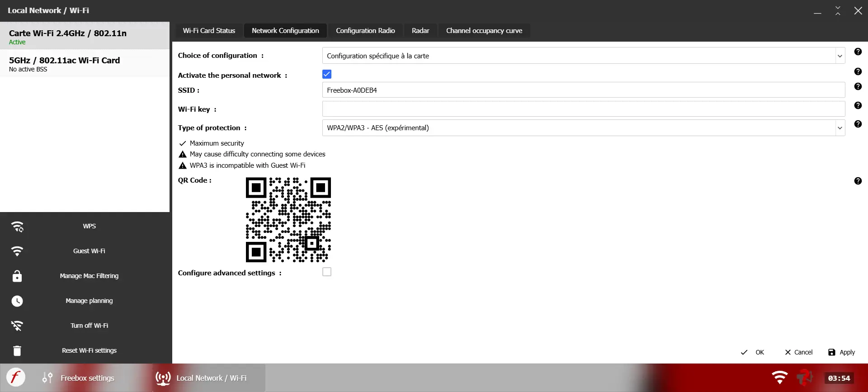Click the Apply button label
The image size is (868, 392).
coord(847,352)
